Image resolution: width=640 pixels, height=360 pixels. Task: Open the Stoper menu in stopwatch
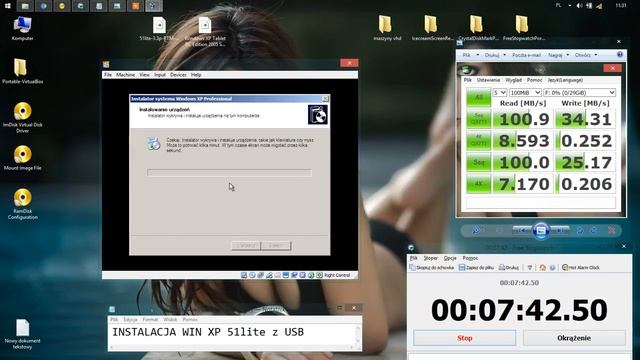pos(430,258)
